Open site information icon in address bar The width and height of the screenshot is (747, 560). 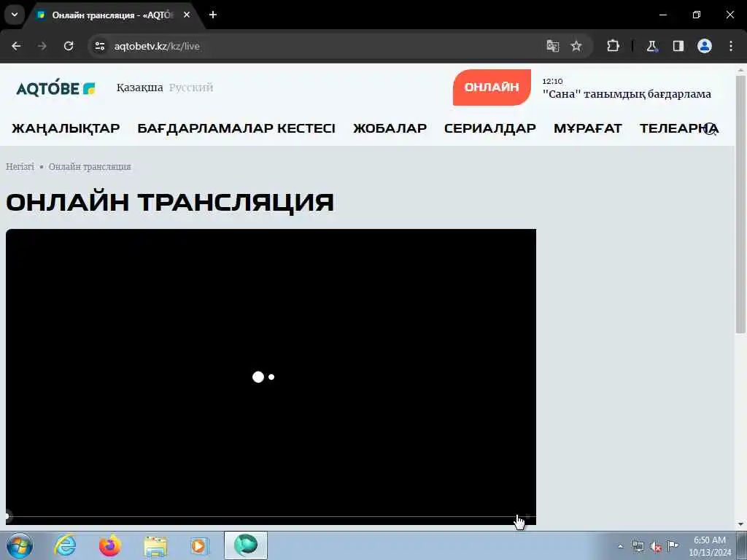pos(99,46)
